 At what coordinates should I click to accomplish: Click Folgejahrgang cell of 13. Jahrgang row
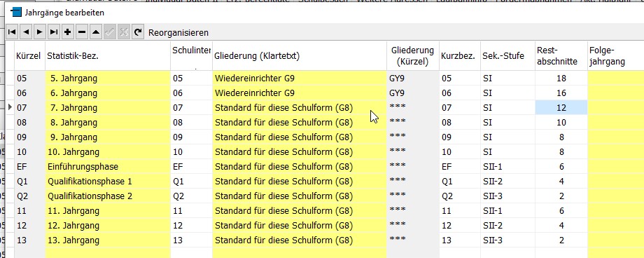(616, 240)
